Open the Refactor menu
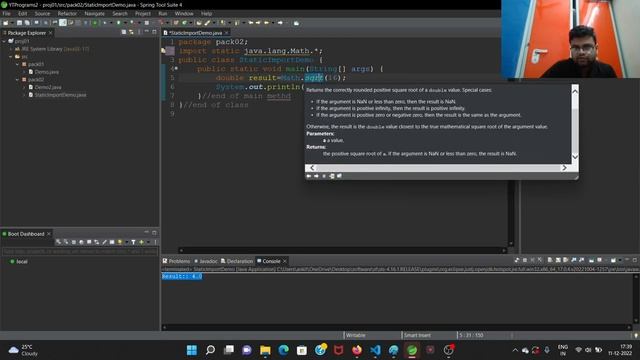This screenshot has height=360, width=640. (67, 13)
